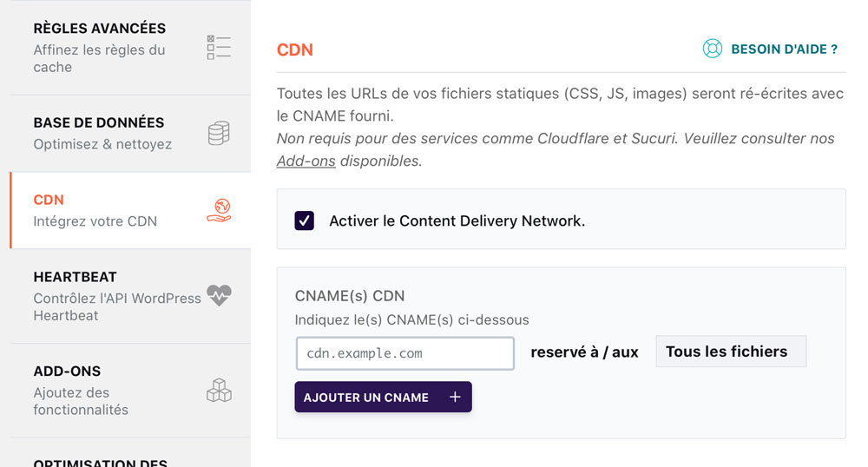
Task: Click the Base de données stack icon
Action: tap(219, 134)
